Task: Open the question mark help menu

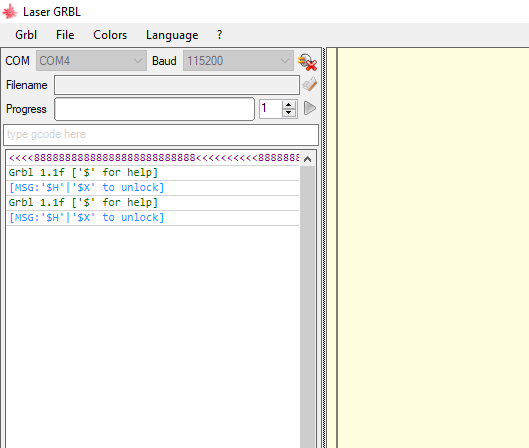Action: [x=219, y=35]
